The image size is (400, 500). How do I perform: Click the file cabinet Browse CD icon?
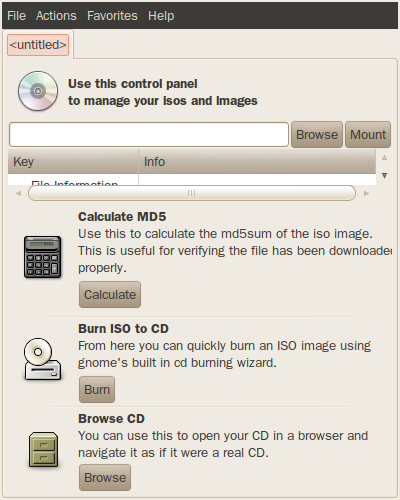click(43, 449)
